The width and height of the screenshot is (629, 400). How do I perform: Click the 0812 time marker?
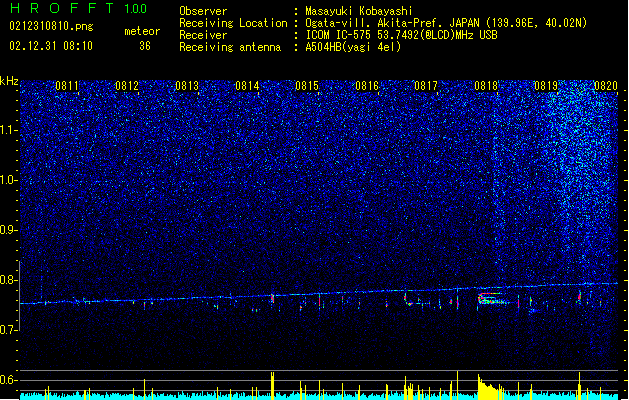[x=127, y=86]
